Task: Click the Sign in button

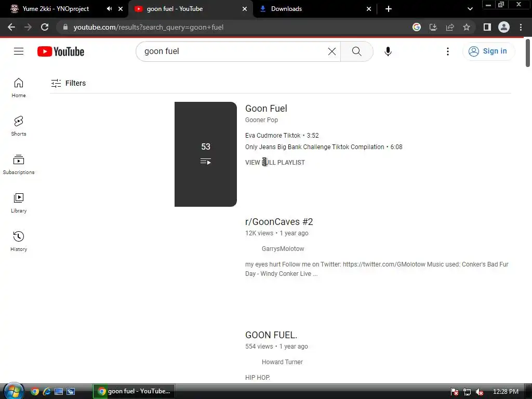Action: [x=488, y=51]
